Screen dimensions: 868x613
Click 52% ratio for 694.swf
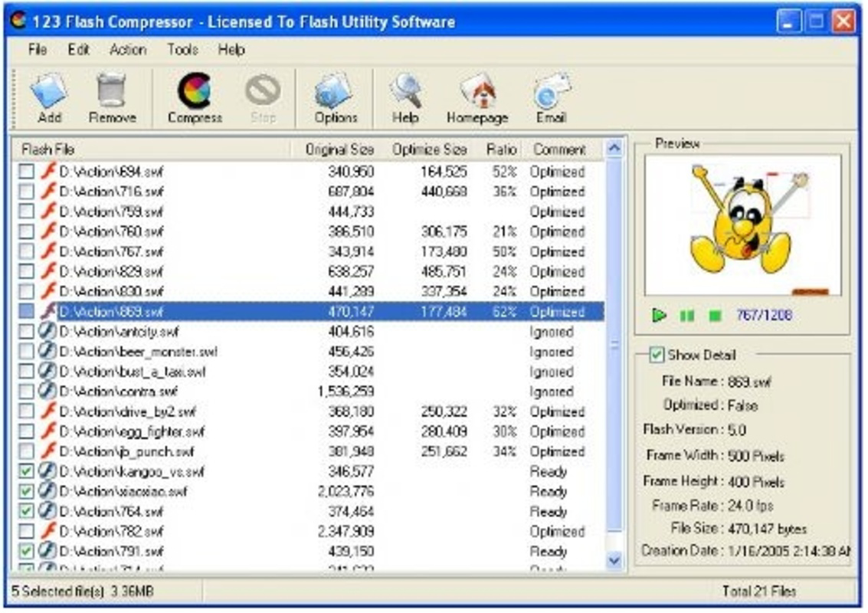pyautogui.click(x=504, y=172)
